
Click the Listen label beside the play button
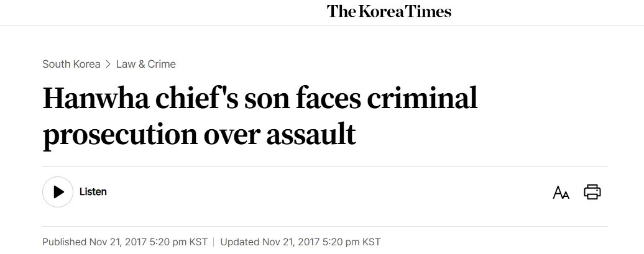click(93, 192)
